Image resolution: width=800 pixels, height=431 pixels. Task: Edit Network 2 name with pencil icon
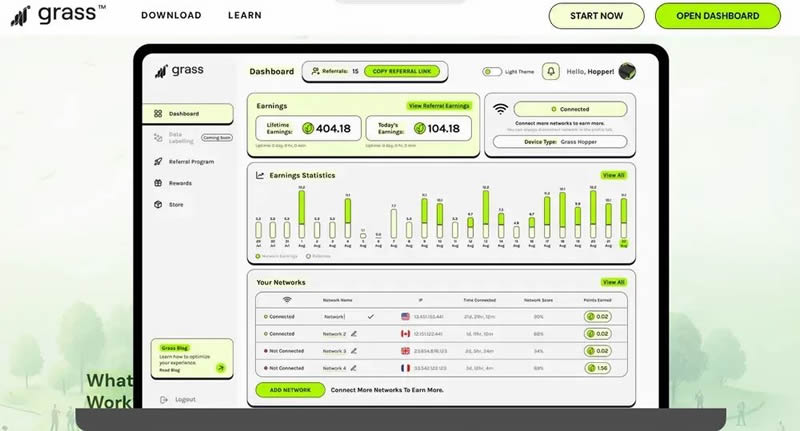click(354, 334)
